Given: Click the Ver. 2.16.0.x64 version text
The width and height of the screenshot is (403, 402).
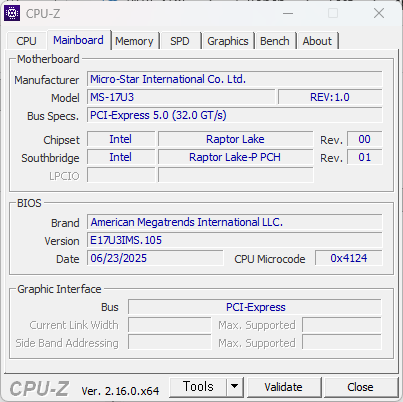Looking at the screenshot, I should point(120,391).
